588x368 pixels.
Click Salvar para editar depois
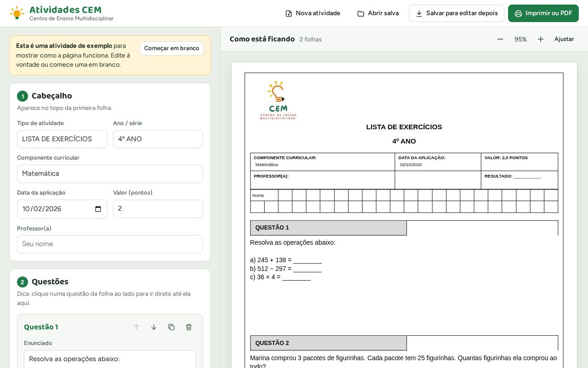(457, 13)
